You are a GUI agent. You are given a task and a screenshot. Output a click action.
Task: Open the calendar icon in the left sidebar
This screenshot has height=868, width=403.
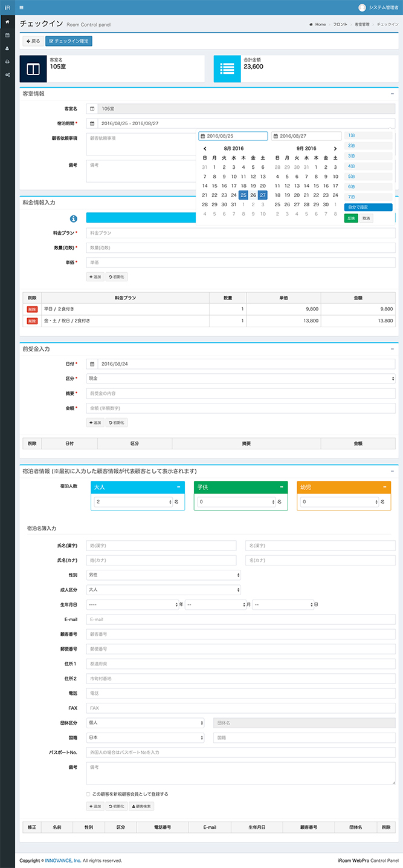7,35
